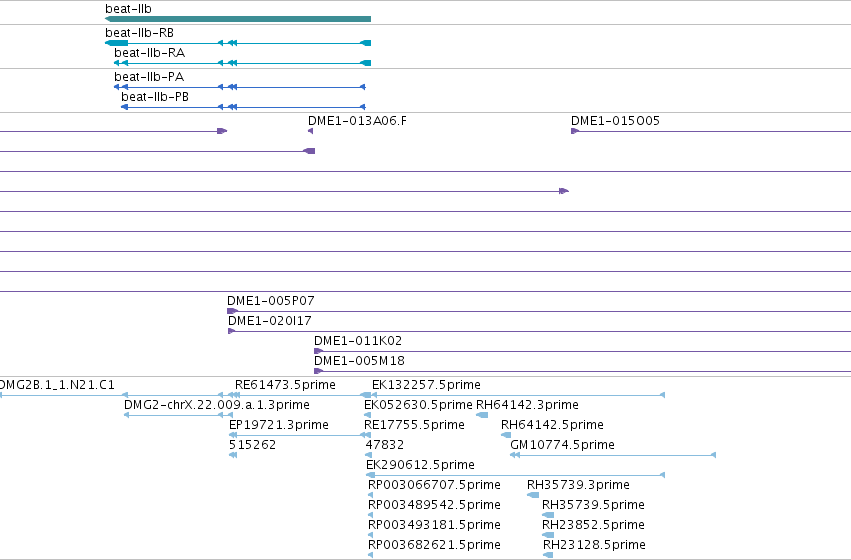
Task: Select the EK290612.5prime alignment label
Action: (420, 464)
